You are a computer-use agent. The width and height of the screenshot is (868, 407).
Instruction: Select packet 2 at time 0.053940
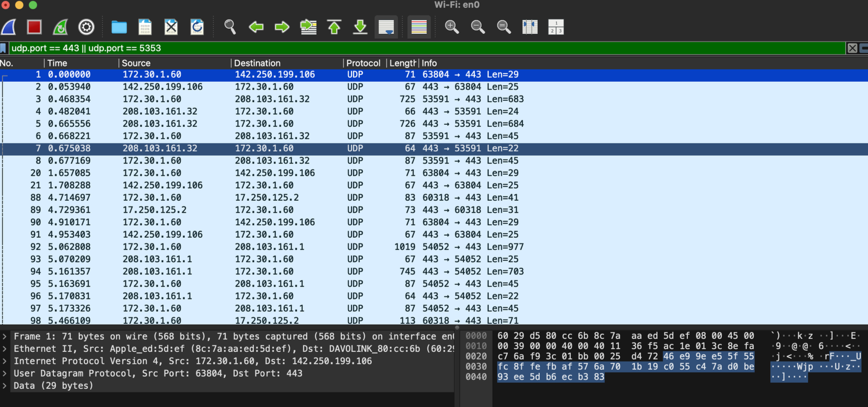[x=434, y=87]
